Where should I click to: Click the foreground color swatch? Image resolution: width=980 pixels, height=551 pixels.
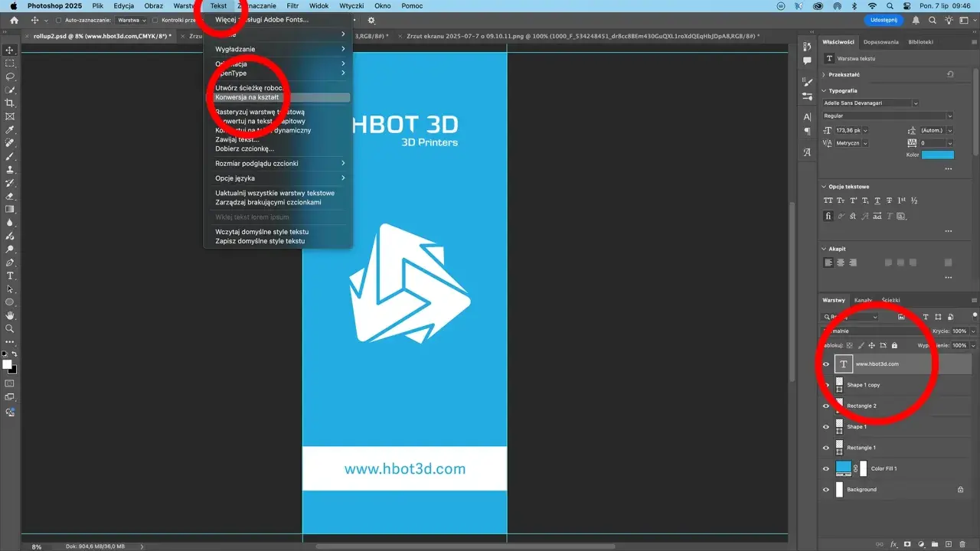(x=8, y=364)
